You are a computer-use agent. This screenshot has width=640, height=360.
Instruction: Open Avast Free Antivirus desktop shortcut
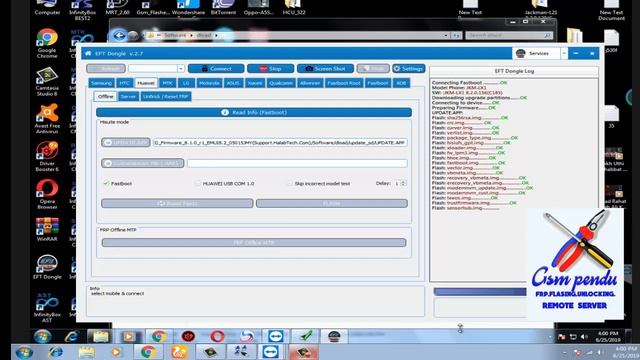[x=47, y=118]
